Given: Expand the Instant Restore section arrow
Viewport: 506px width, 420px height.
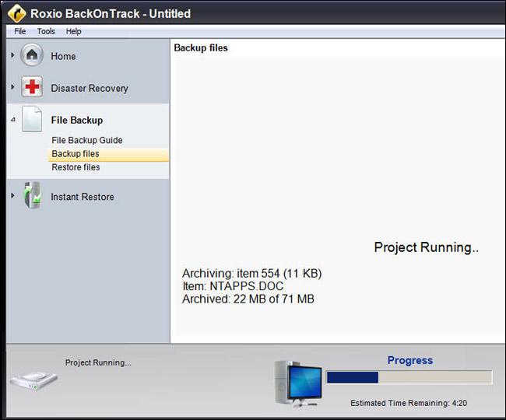Looking at the screenshot, I should coord(12,195).
